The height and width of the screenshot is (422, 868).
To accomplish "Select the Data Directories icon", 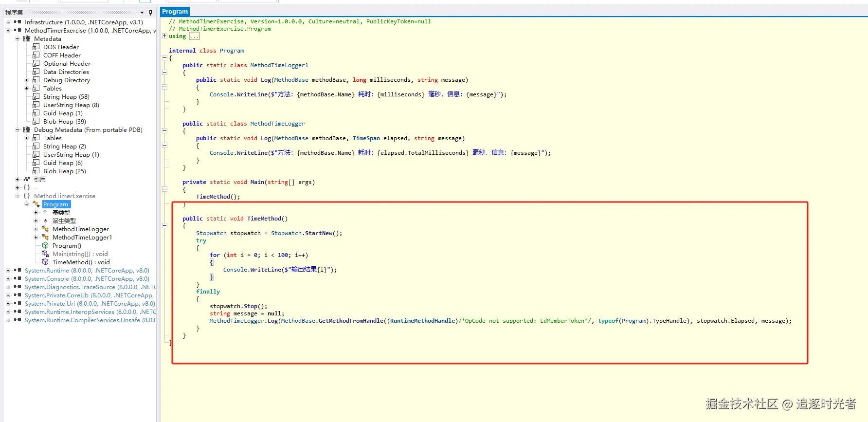I will tap(36, 72).
